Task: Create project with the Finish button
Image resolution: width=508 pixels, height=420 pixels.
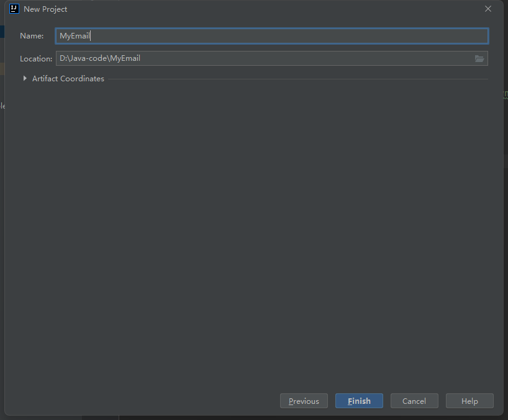Action: tap(359, 401)
